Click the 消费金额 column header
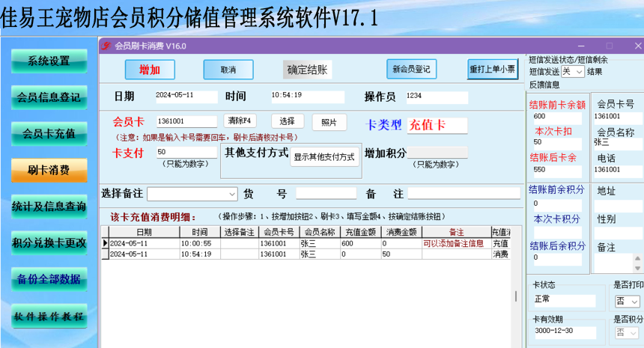Image resolution: width=644 pixels, height=348 pixels. [401, 232]
